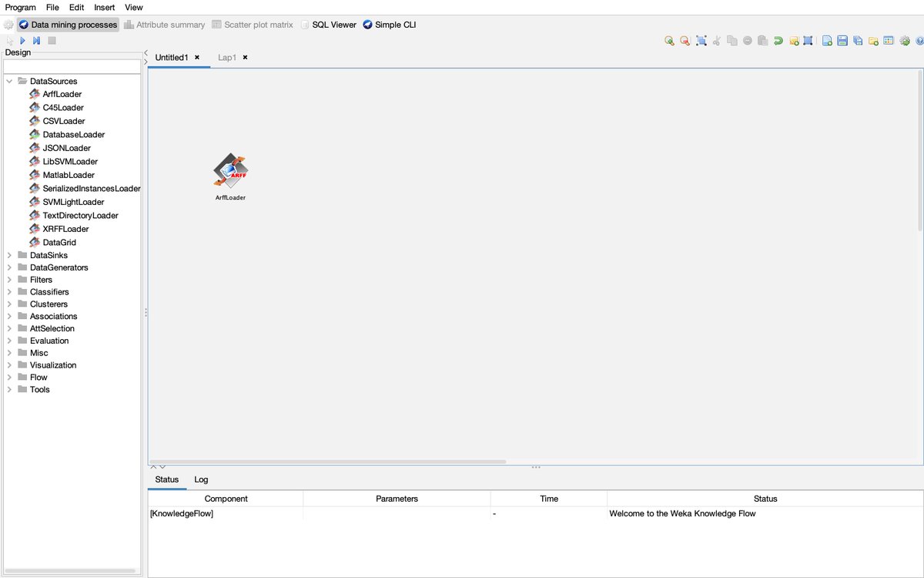Screen dimensions: 924x578
Task: Switch to the Status tab
Action: click(x=167, y=479)
